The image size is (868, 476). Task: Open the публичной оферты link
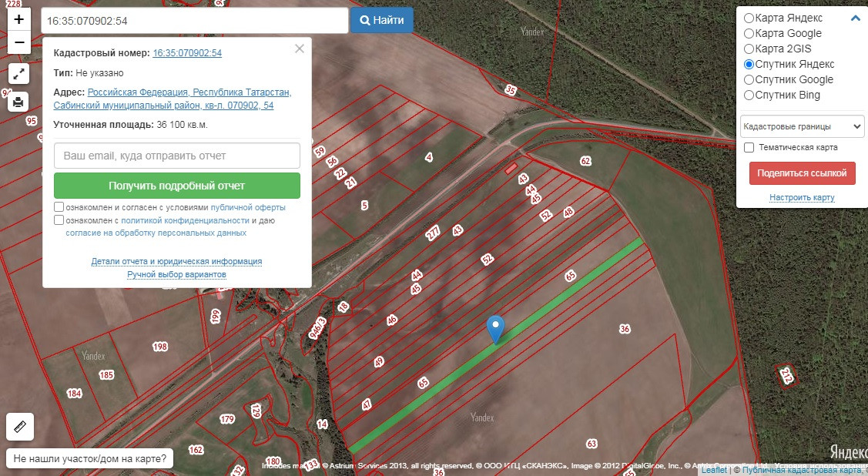248,207
